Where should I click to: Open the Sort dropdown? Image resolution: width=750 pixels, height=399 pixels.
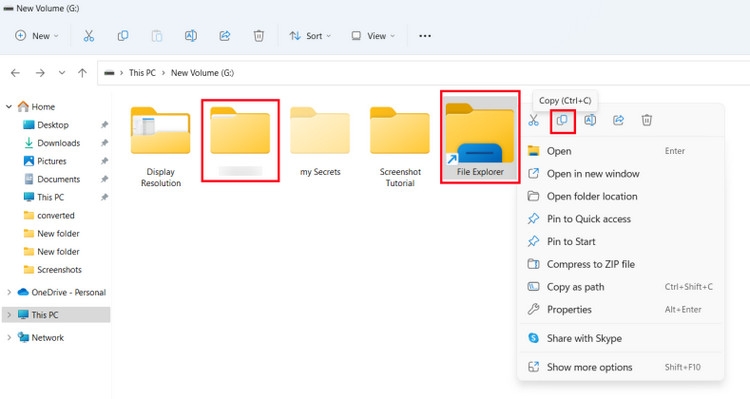[310, 36]
